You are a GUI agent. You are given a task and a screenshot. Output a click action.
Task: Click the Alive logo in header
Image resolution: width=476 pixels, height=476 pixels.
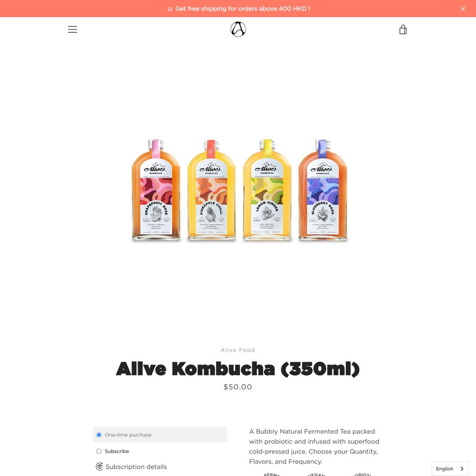pyautogui.click(x=238, y=29)
